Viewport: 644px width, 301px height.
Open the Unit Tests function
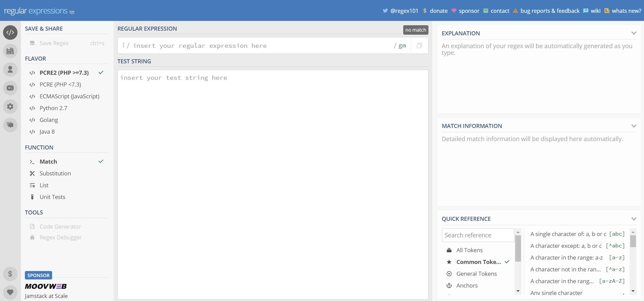[67, 197]
